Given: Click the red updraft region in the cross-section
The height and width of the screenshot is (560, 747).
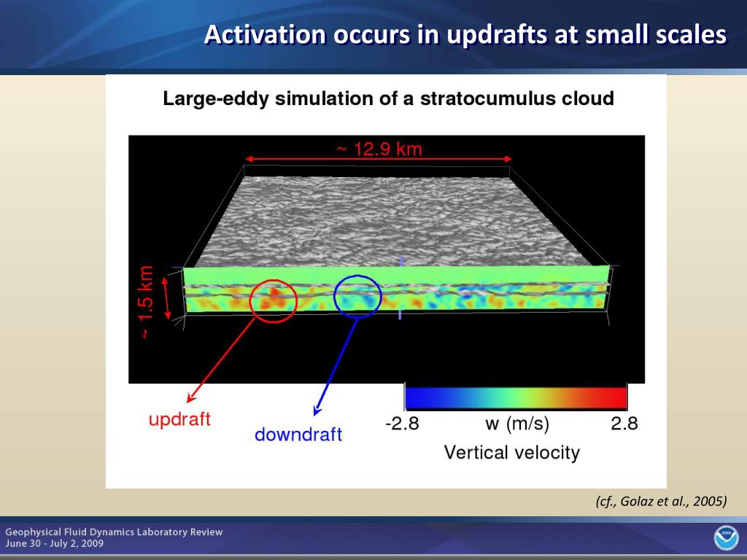Looking at the screenshot, I should point(274,300).
